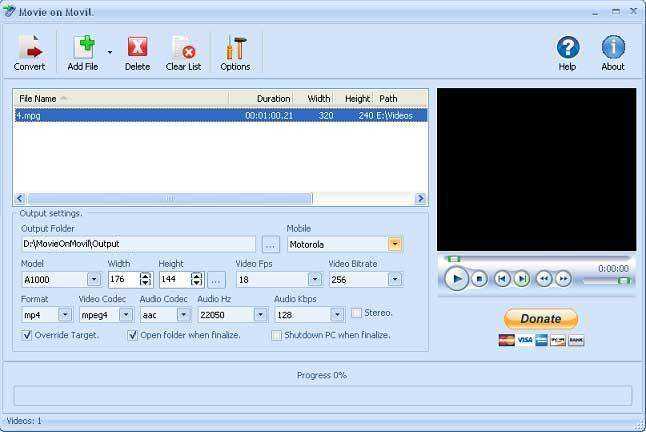Toggle the Stereo checkbox
Image resolution: width=646 pixels, height=432 pixels.
(356, 313)
